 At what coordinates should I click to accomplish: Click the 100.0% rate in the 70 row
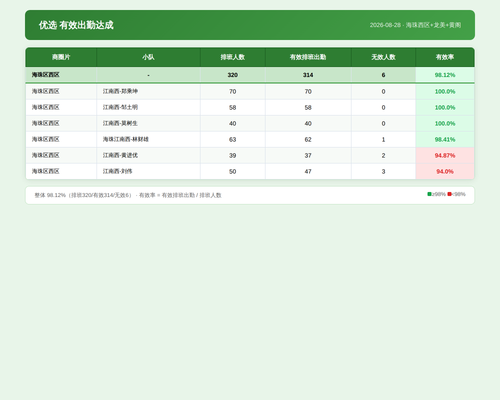coord(445,91)
